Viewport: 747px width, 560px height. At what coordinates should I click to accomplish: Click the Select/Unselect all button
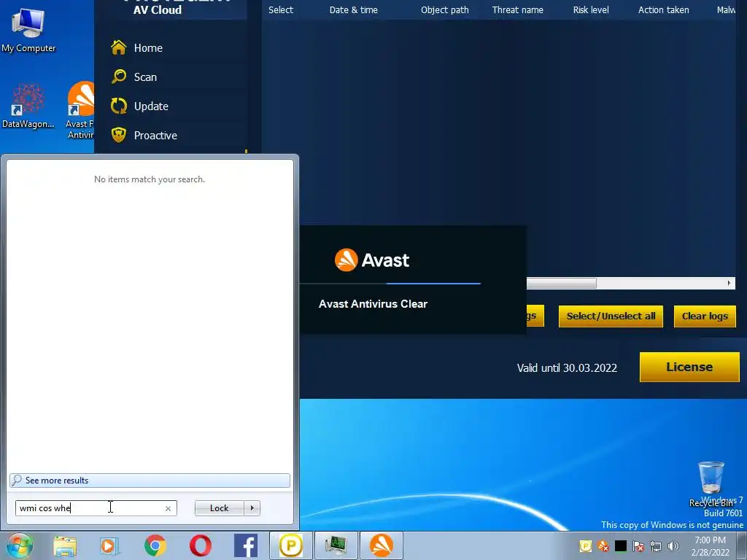[611, 316]
